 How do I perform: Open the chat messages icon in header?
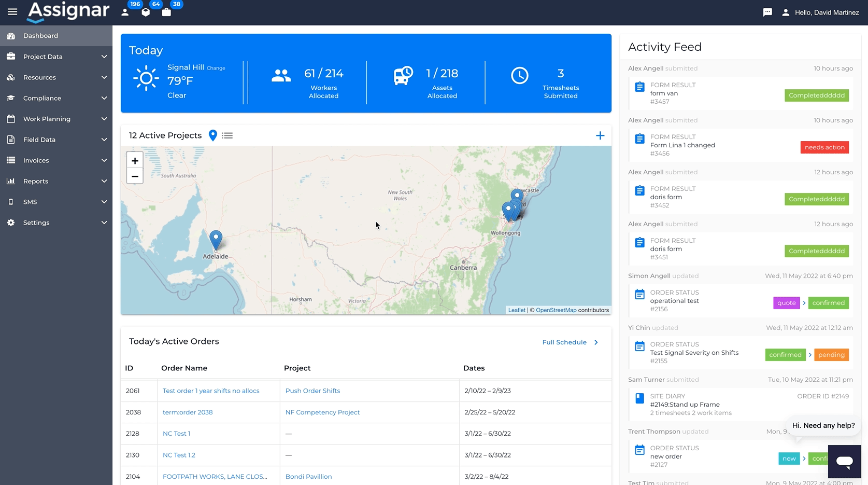767,12
